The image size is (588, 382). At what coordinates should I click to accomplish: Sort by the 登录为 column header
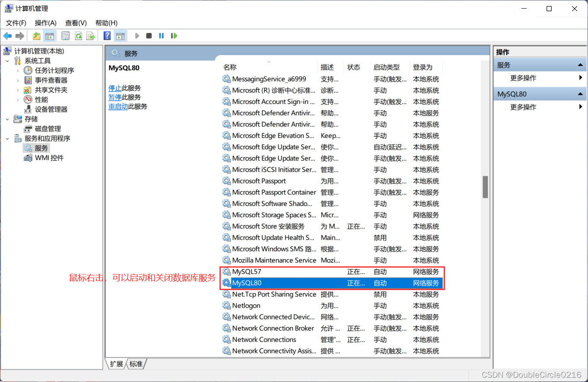[426, 67]
